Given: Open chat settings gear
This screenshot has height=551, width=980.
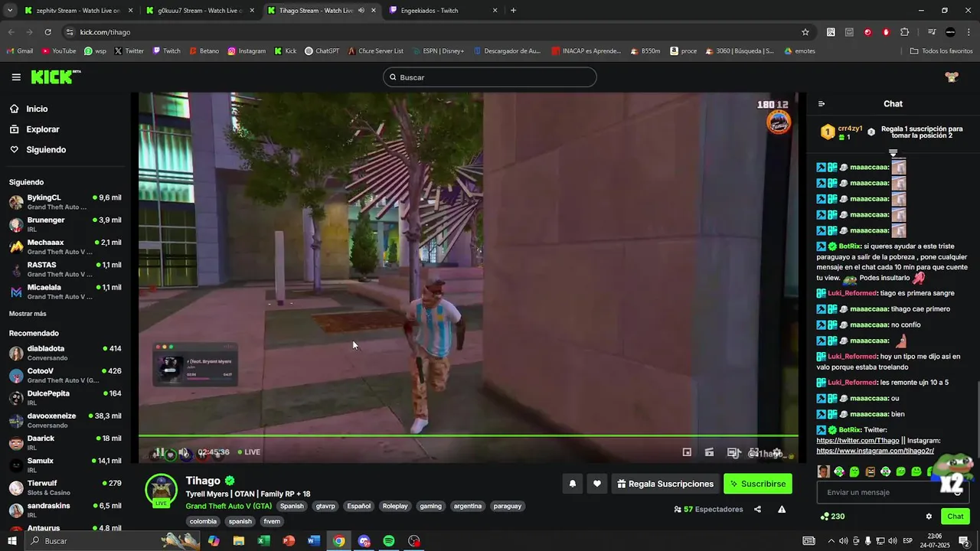Looking at the screenshot, I should tap(929, 517).
